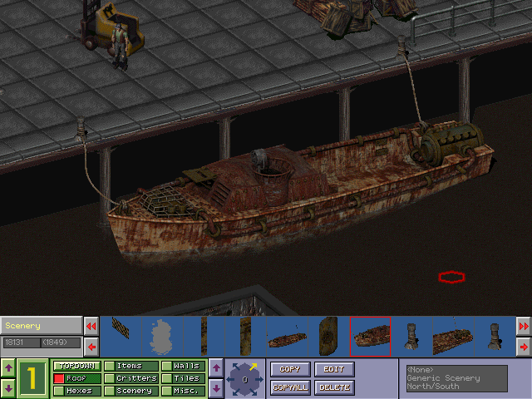Click the purple down arrow beside level 1
Viewport: 532px width, 399px height.
point(8,388)
